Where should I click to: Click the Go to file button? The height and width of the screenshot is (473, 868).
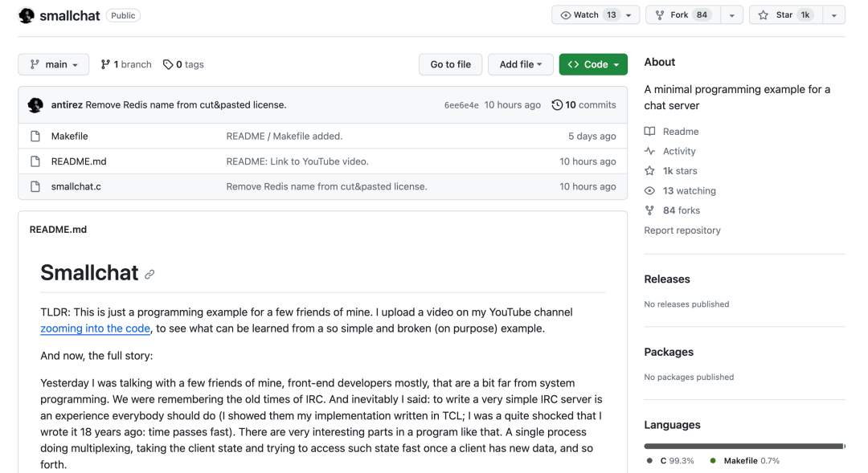[x=450, y=64]
